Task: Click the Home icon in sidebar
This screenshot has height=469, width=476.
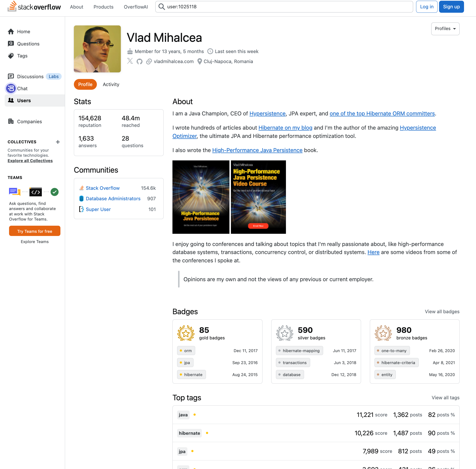Action: click(11, 32)
